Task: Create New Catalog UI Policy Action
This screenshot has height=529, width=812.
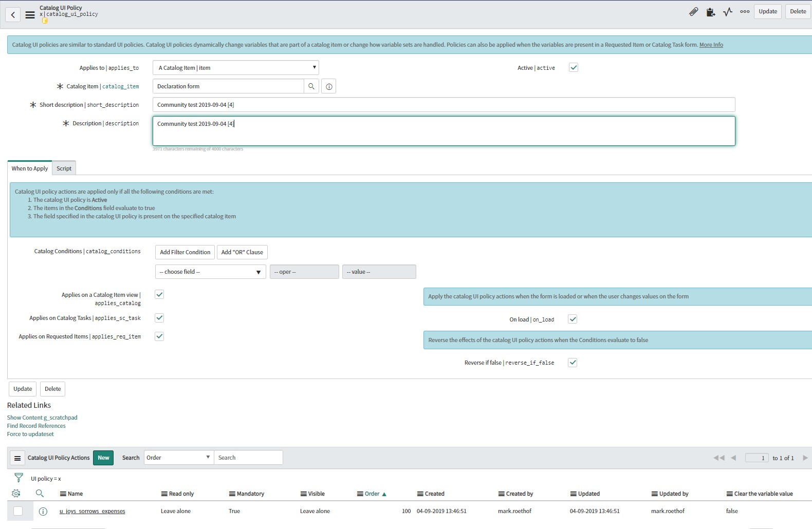Action: click(103, 458)
